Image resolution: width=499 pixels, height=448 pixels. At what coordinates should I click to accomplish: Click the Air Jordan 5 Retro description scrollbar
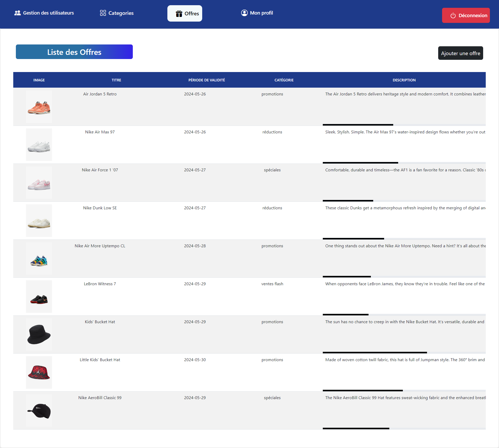(x=358, y=125)
